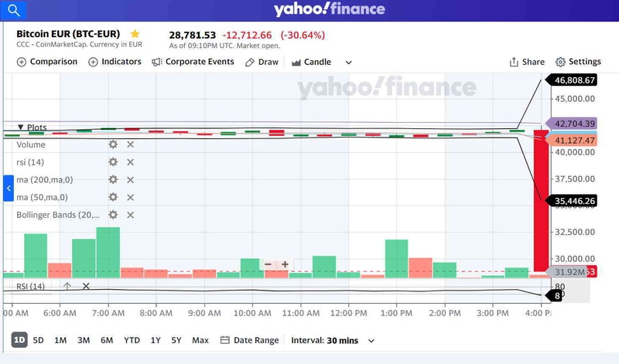Select the 6M range
The width and height of the screenshot is (619, 364).
pyautogui.click(x=107, y=340)
